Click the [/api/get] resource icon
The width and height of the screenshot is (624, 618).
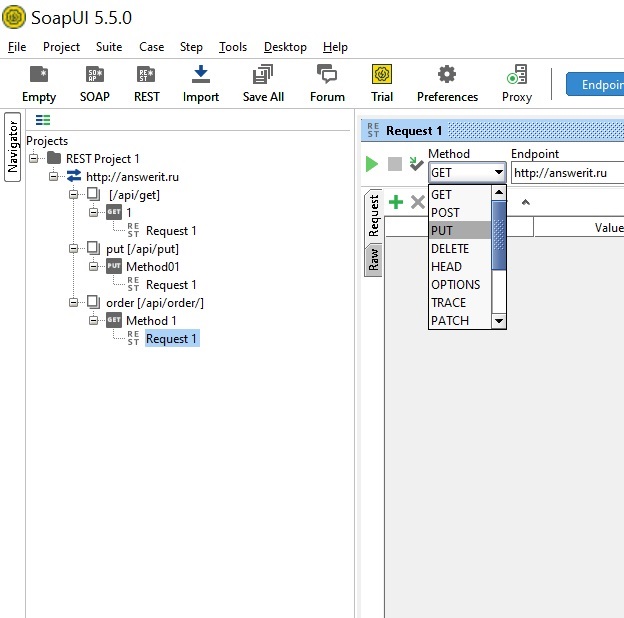[x=94, y=194]
